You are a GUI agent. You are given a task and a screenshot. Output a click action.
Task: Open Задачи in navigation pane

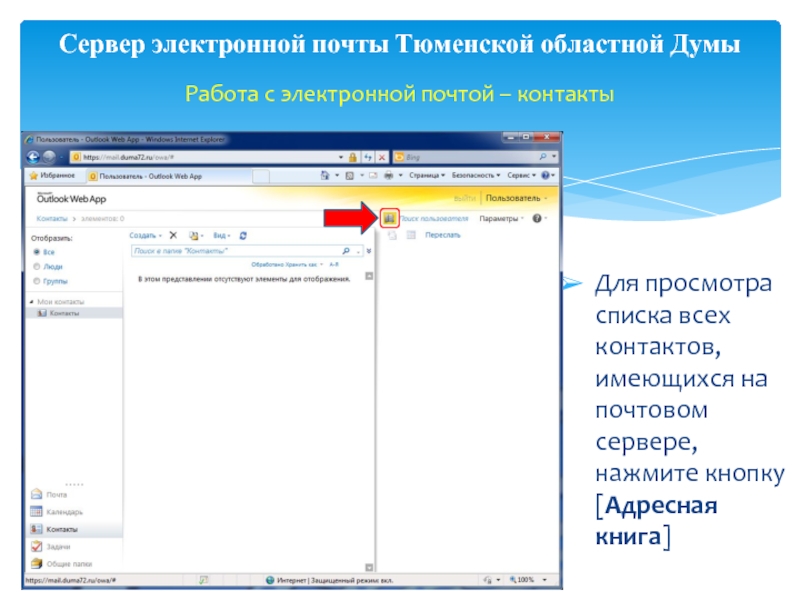click(57, 547)
